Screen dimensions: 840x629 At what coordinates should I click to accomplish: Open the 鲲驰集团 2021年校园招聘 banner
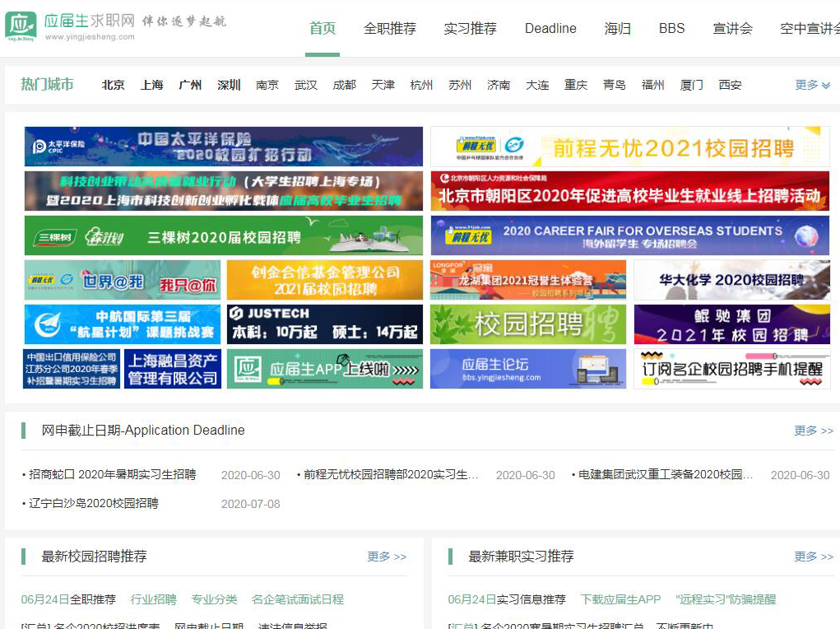coord(731,324)
